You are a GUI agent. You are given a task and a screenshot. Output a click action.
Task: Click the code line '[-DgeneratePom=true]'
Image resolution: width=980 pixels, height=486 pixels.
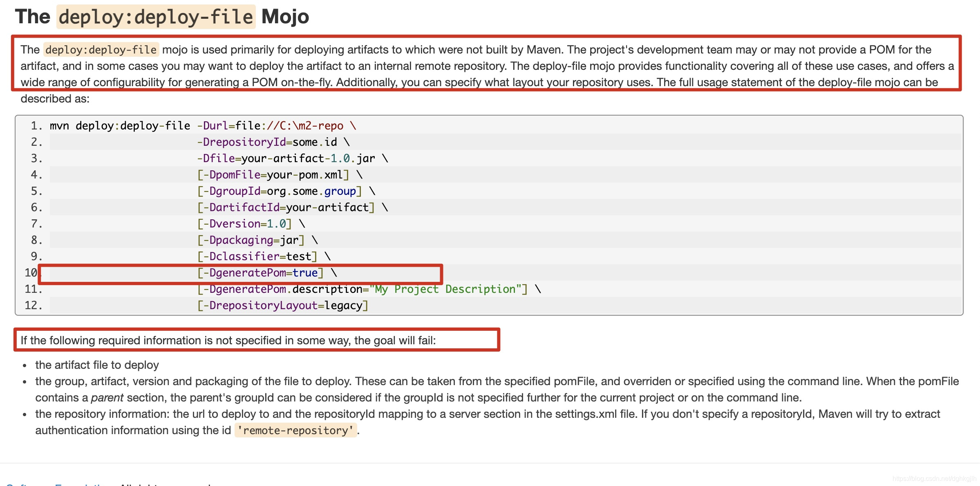267,273
